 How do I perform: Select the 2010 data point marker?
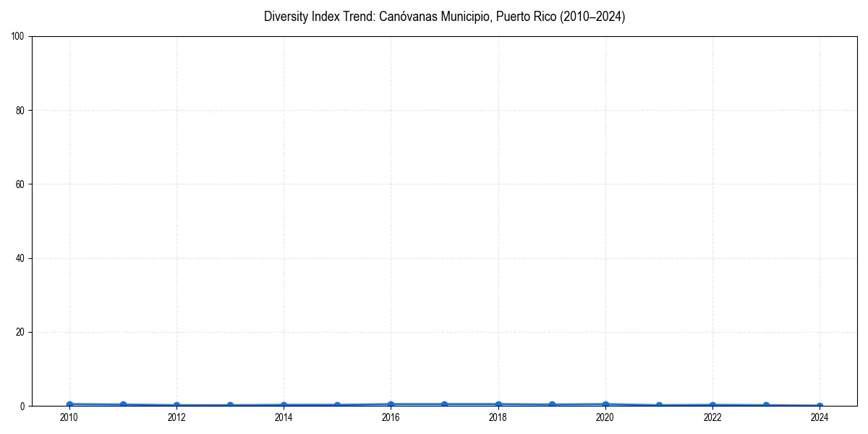click(69, 403)
